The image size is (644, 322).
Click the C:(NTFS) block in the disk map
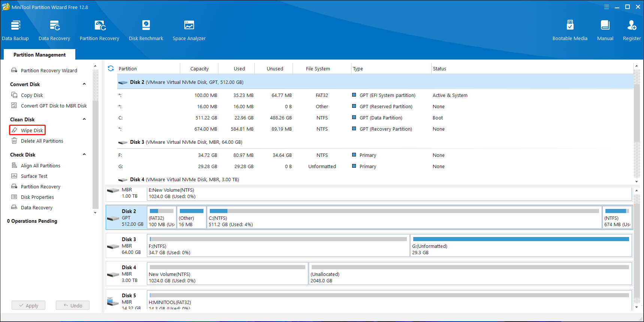point(404,218)
